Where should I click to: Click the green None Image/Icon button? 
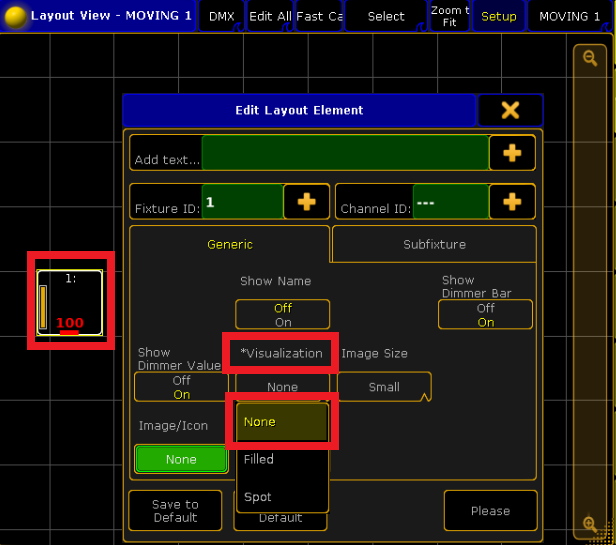click(181, 459)
